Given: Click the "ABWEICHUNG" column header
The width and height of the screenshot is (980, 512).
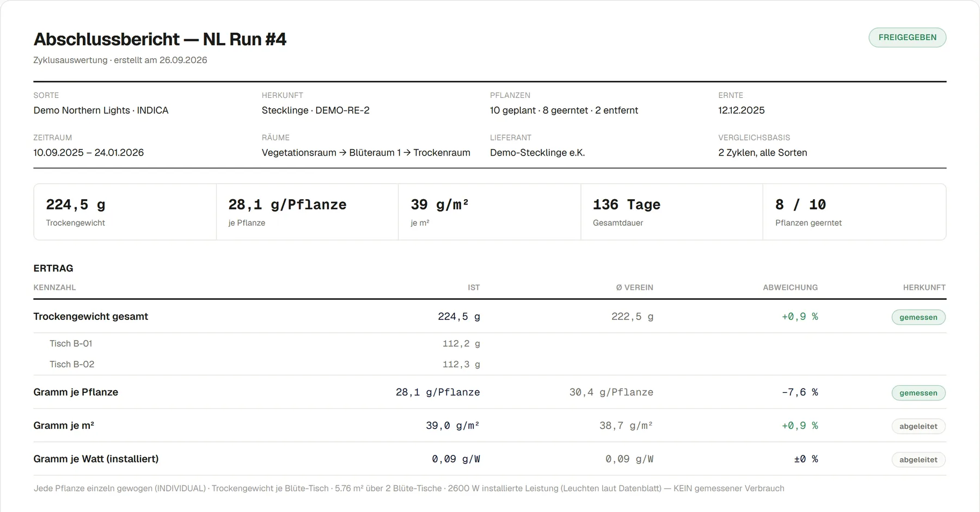Looking at the screenshot, I should coord(790,287).
